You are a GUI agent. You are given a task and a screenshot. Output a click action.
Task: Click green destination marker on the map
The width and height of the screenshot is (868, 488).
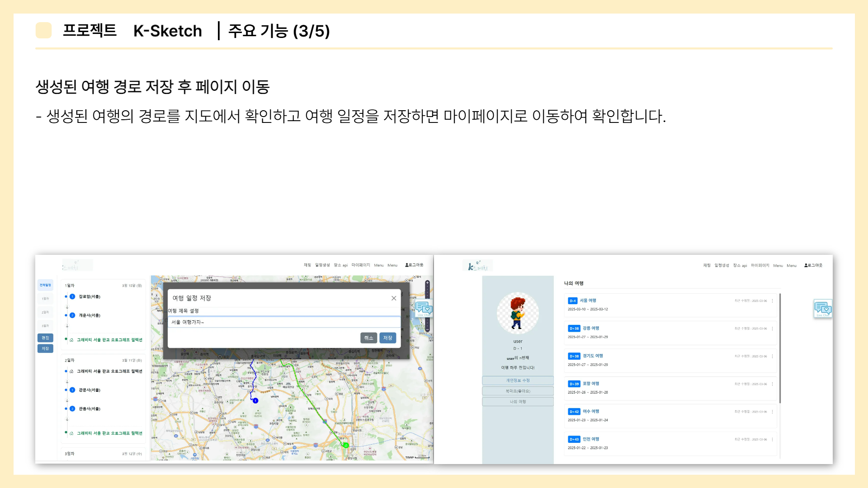click(346, 446)
